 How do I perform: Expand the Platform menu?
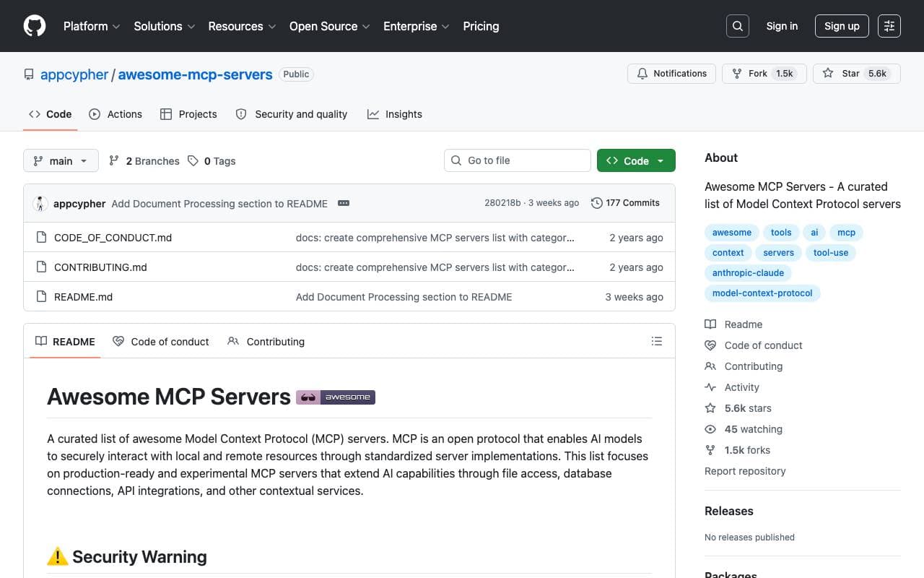[92, 26]
